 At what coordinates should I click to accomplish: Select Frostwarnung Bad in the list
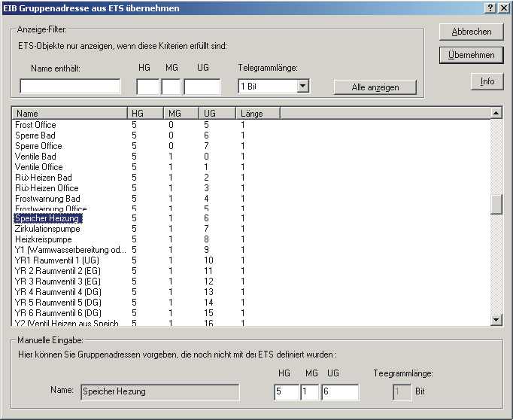click(47, 198)
